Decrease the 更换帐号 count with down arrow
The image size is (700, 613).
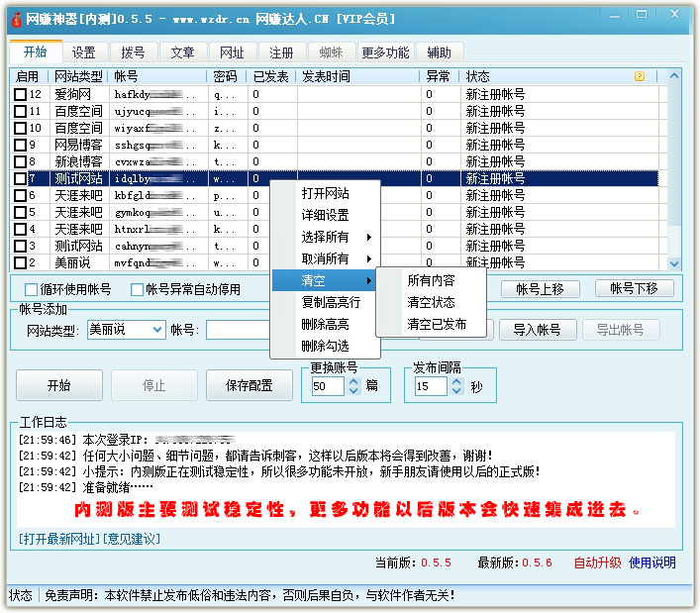[x=353, y=390]
